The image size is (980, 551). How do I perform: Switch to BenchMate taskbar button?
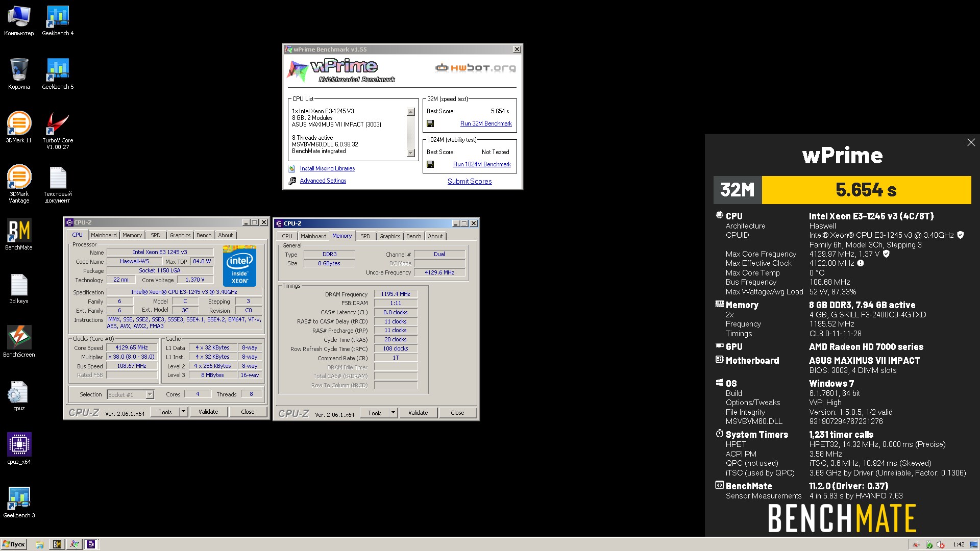click(57, 544)
